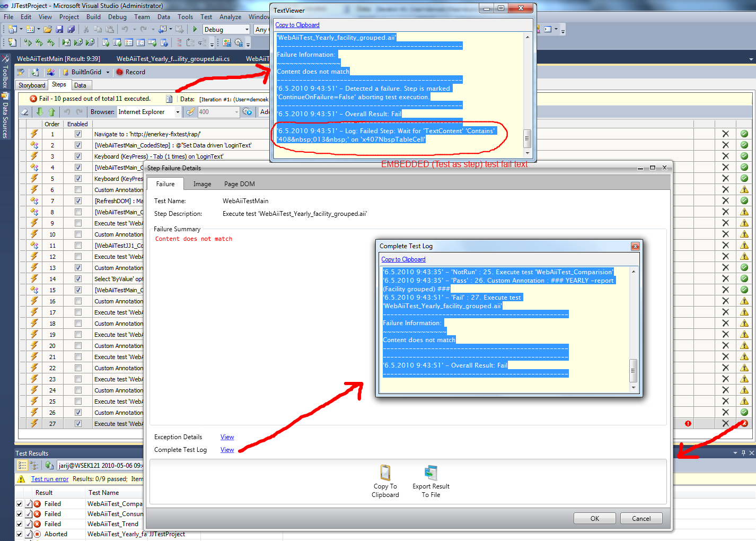The width and height of the screenshot is (756, 541).
Task: Click the yellow warning icon for step 6
Action: click(x=744, y=189)
